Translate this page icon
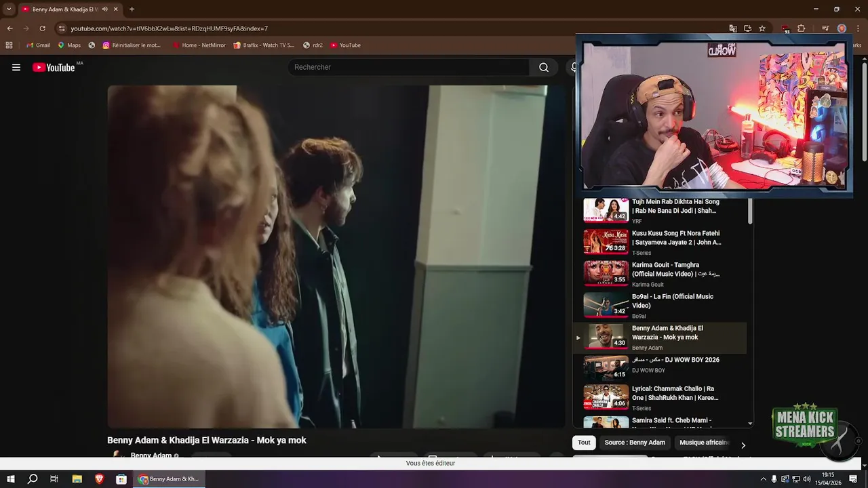This screenshot has height=488, width=868. 733,28
